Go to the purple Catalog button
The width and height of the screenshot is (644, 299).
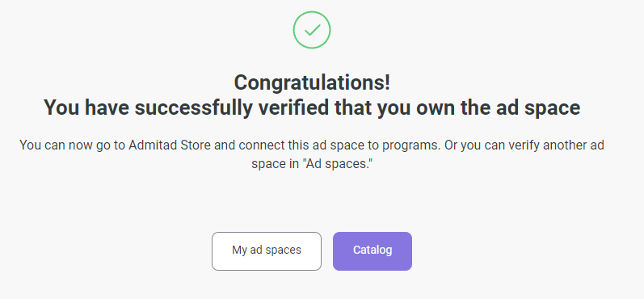373,251
